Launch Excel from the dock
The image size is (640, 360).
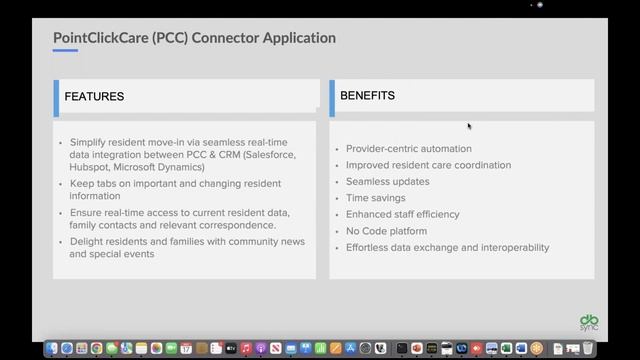pos(506,348)
